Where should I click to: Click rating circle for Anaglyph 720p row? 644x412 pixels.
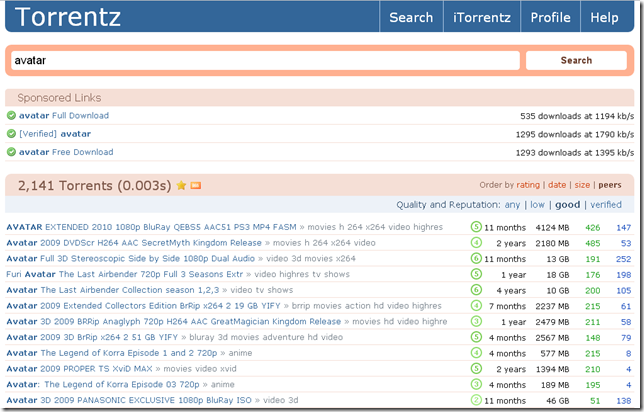(x=476, y=321)
